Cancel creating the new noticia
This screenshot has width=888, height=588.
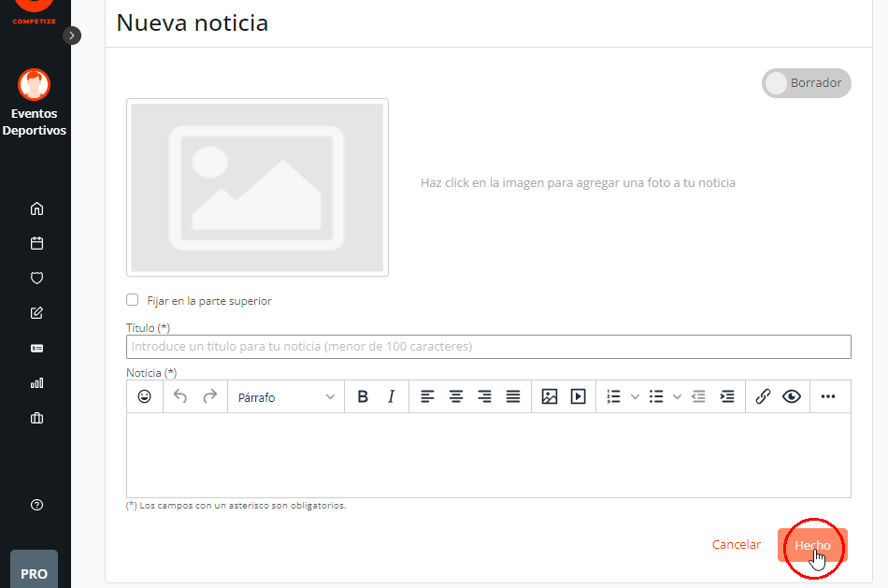pos(737,544)
